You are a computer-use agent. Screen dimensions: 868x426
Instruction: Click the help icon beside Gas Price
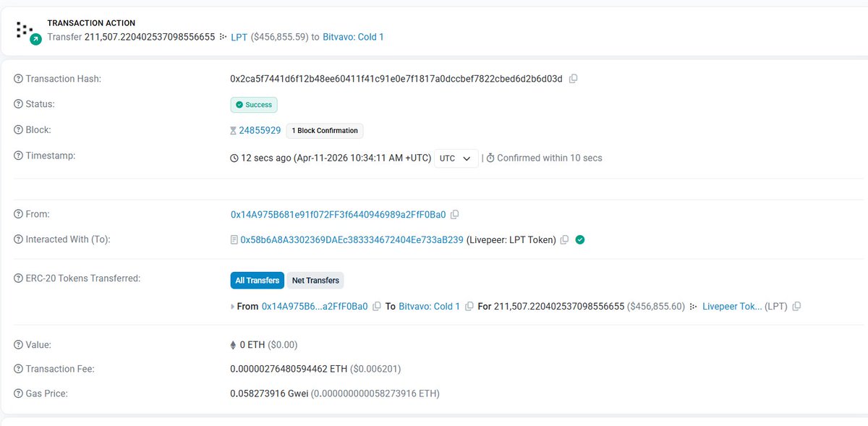pyautogui.click(x=18, y=393)
